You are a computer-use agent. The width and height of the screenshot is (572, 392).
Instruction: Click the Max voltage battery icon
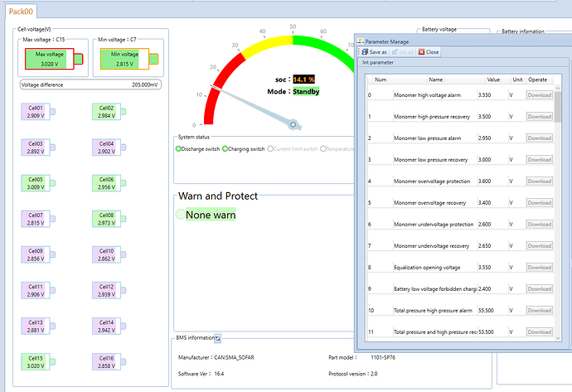54,59
